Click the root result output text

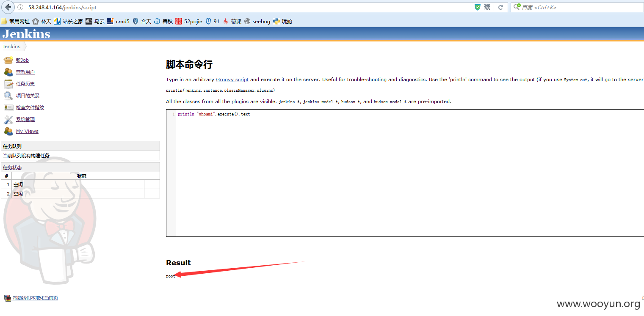click(171, 276)
